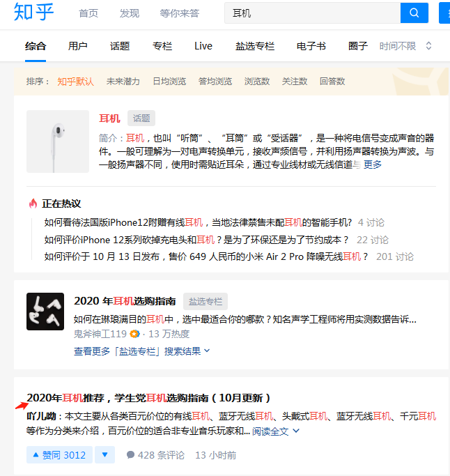Open the 时间不限 time filter dropdown
This screenshot has height=476, width=450.
405,46
